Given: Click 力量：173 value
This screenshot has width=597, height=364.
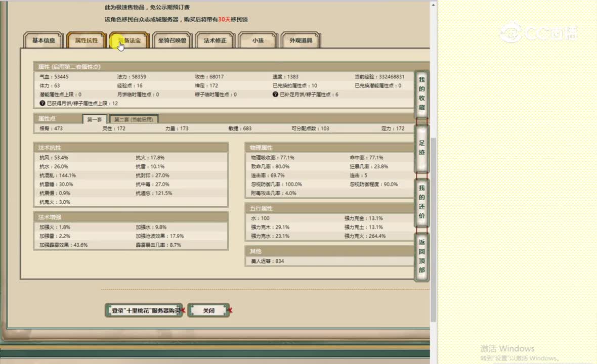Looking at the screenshot, I should click(177, 128).
